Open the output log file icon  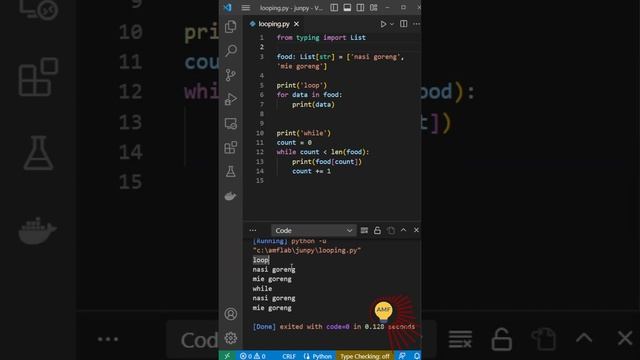(x=391, y=231)
